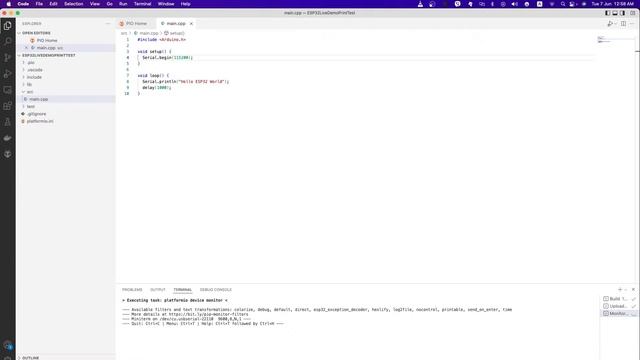Click the Serial.println line in the editor
Image resolution: width=640 pixels, height=360 pixels.
point(185,82)
